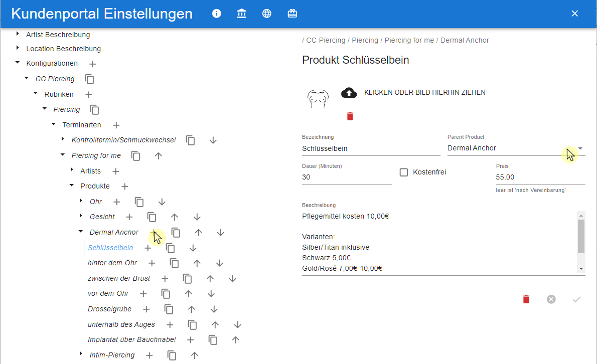
Task: Upload image via cloud upload icon
Action: tap(349, 93)
